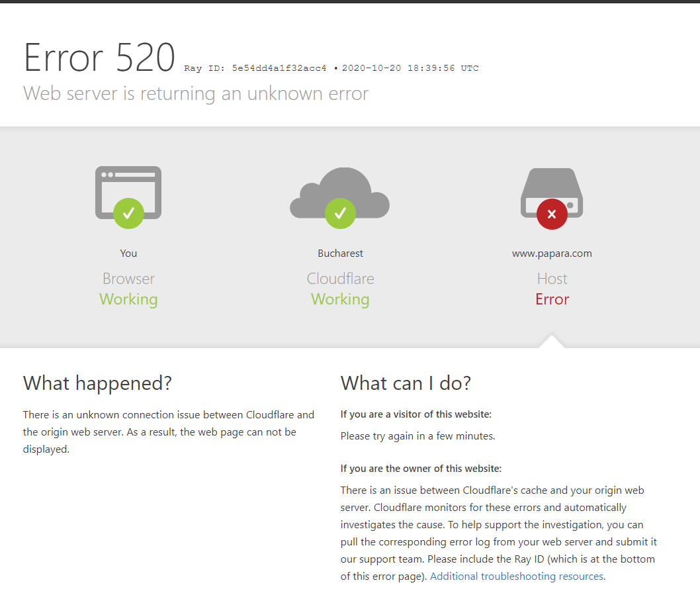Click 'Web server is returning an unknown error'
This screenshot has width=700, height=601.
coord(196,94)
